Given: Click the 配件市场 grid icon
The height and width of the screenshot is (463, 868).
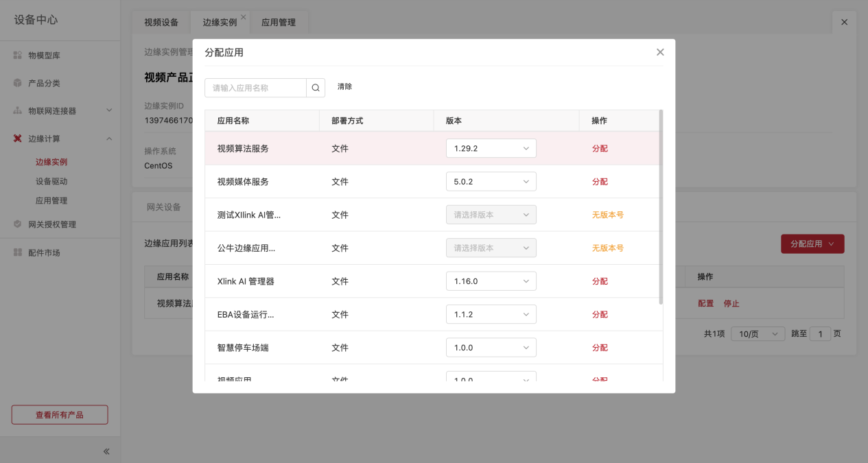Looking at the screenshot, I should coord(18,252).
